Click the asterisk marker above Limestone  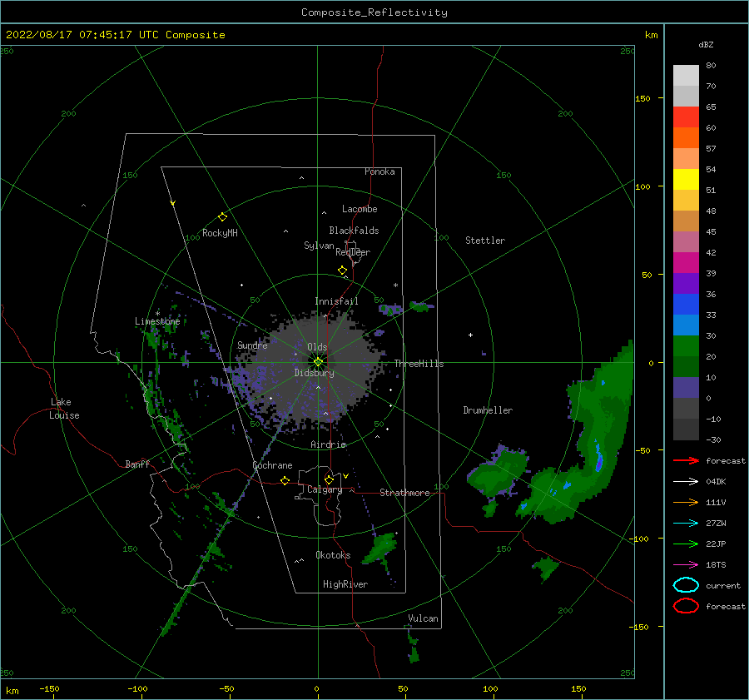(x=157, y=314)
